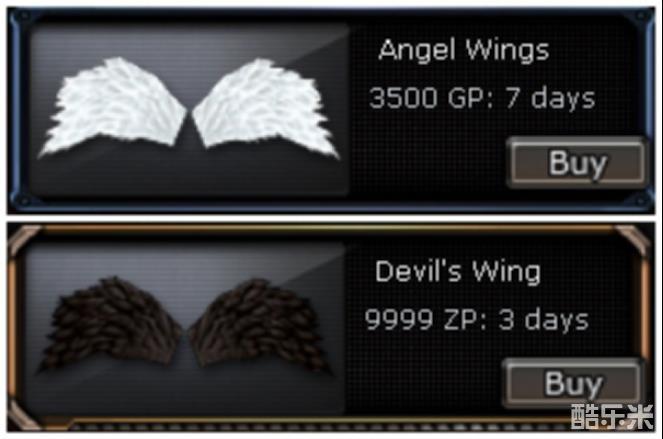Select the 9999 ZP: 3 days price
Screen dimensions: 663x439
point(477,319)
